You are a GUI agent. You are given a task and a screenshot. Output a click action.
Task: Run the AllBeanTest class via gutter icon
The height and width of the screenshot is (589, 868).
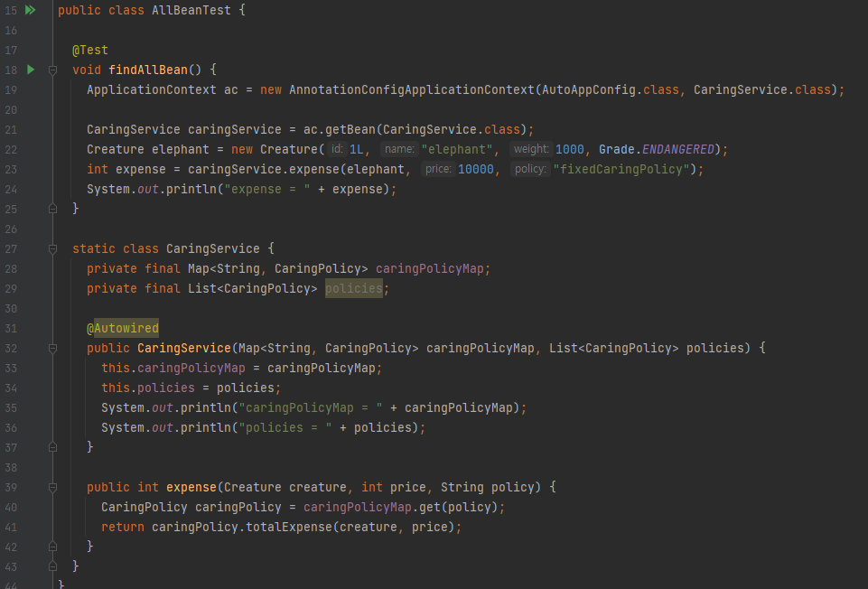31,10
